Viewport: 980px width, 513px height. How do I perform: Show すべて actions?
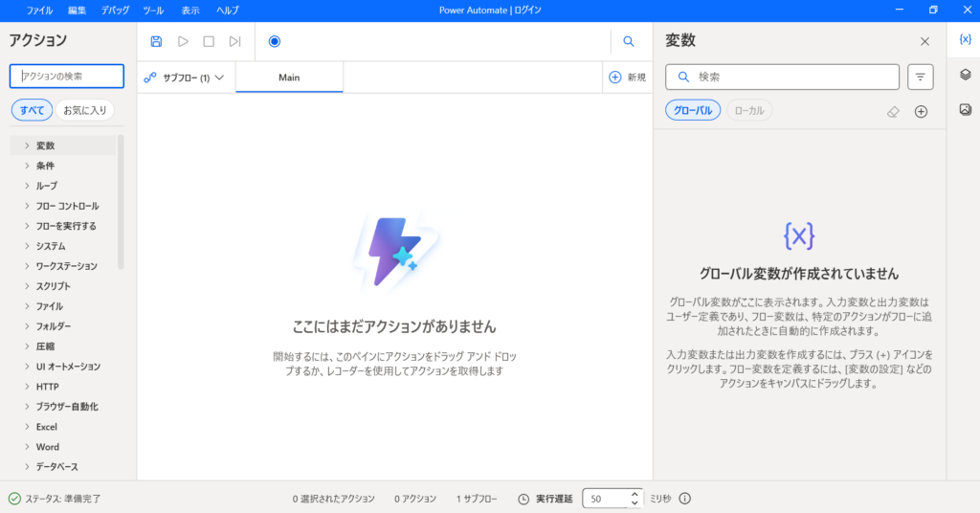32,110
